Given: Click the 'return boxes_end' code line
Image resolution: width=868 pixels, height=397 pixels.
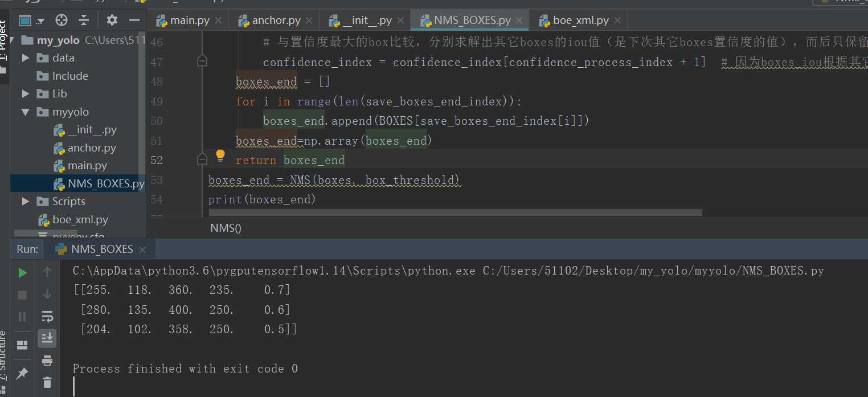Looking at the screenshot, I should click(290, 161).
